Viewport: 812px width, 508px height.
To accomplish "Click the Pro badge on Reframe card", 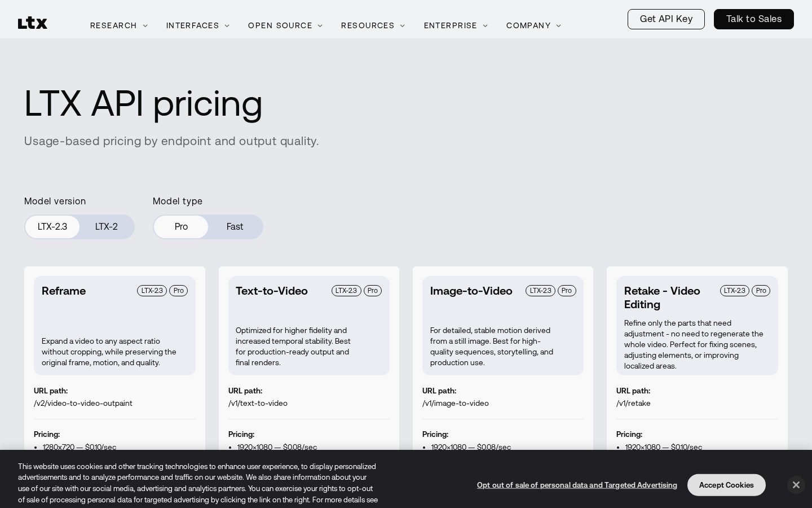I will (x=178, y=291).
